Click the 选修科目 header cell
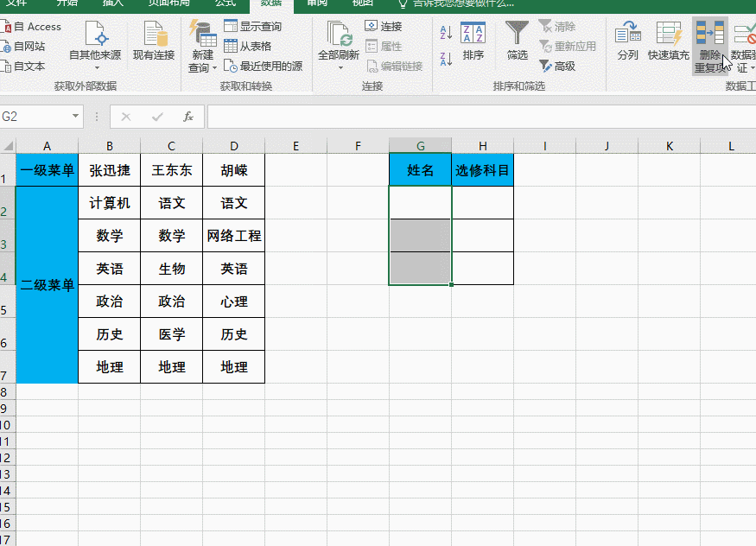This screenshot has height=546, width=756. click(483, 170)
